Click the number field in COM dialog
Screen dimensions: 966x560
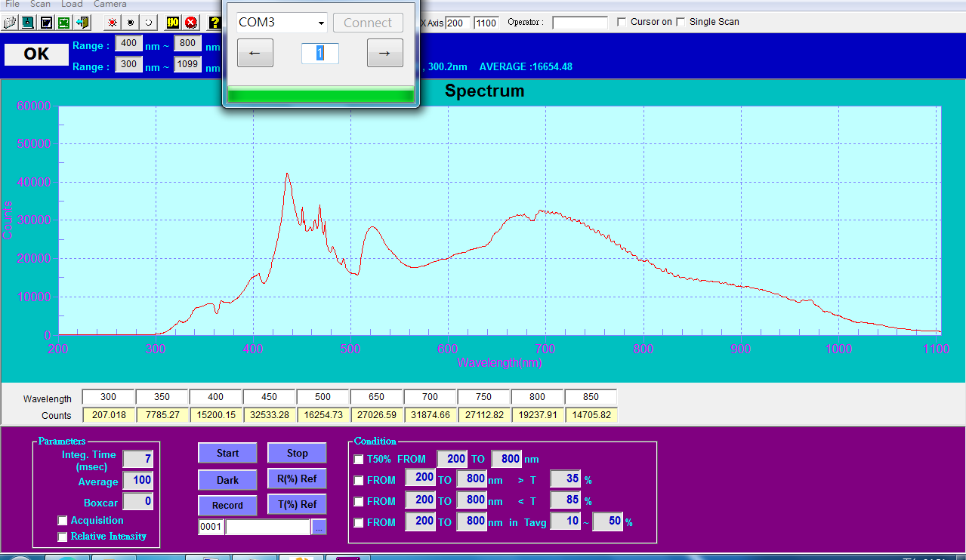pyautogui.click(x=320, y=53)
